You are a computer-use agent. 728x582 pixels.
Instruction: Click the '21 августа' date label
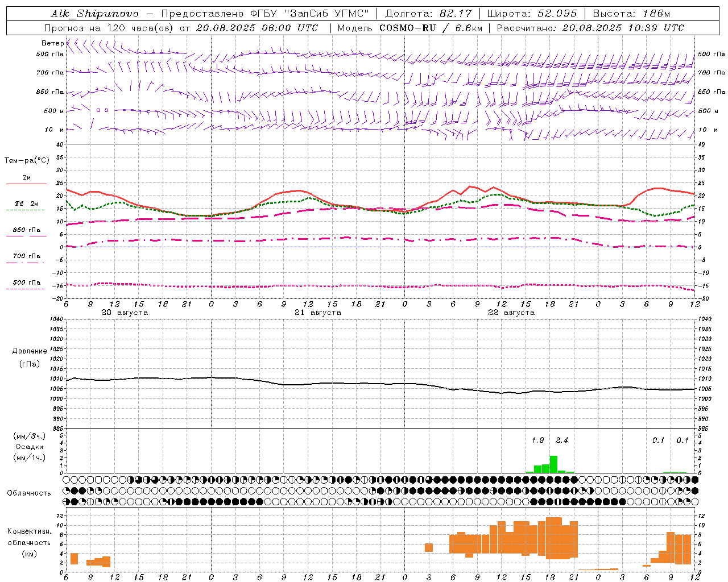click(318, 313)
